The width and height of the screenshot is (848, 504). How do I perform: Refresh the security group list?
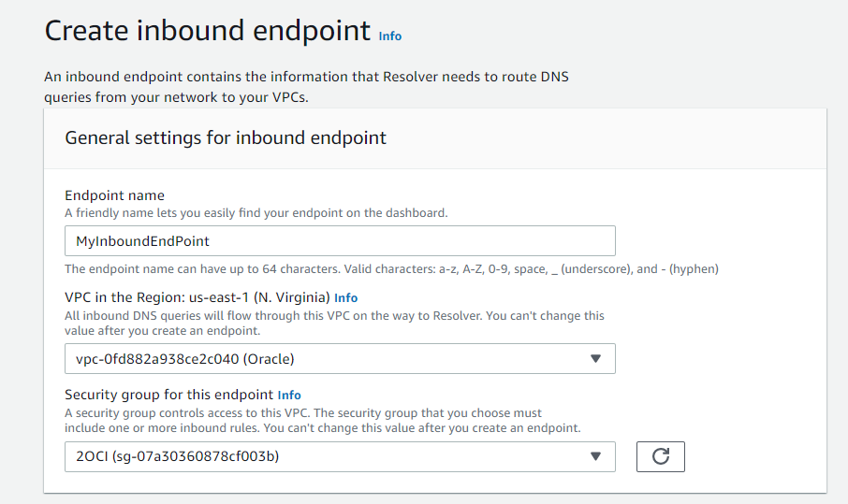[660, 456]
